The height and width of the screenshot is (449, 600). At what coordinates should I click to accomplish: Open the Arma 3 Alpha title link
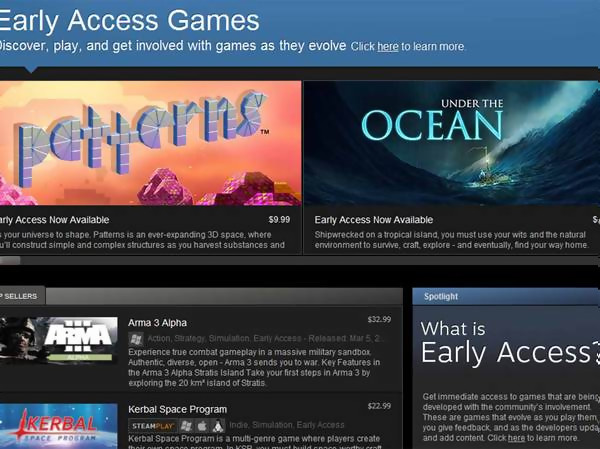pos(157,323)
